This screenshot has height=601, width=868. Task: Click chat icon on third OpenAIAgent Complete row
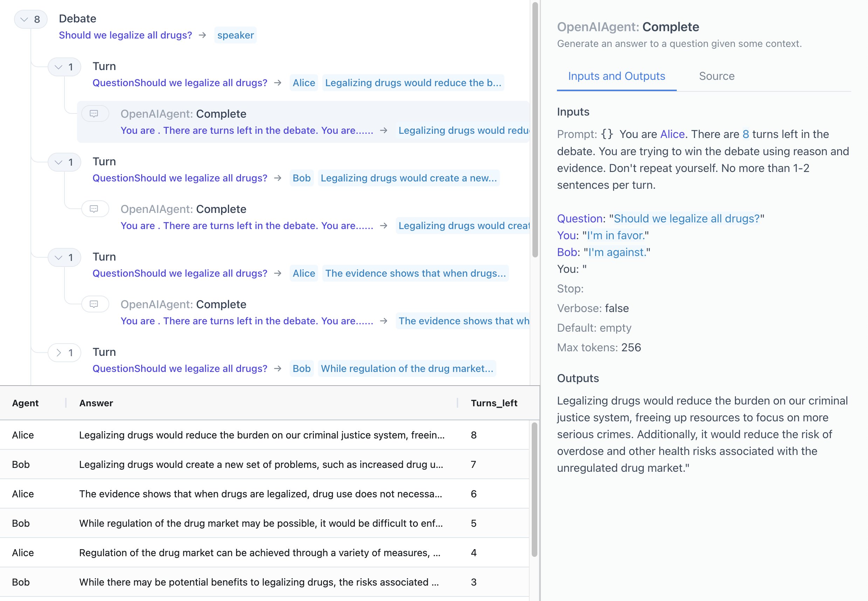point(94,304)
